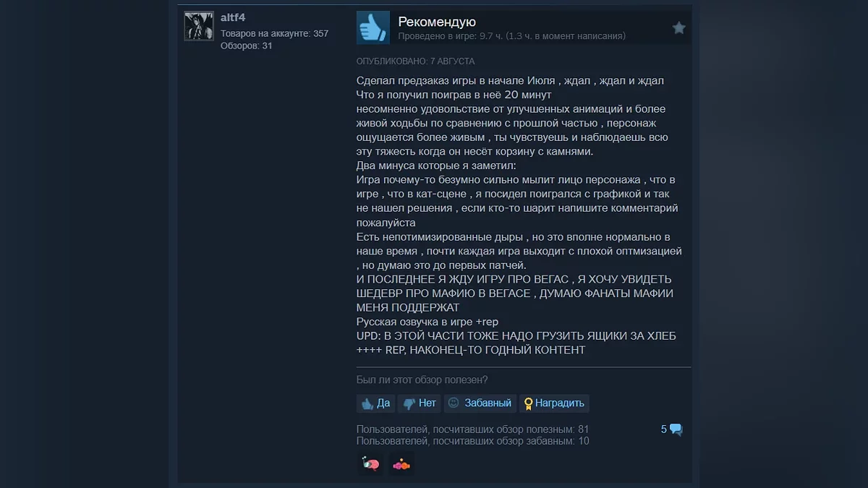The width and height of the screenshot is (868, 488).
Task: Click the Рекомендую review title
Action: [437, 22]
